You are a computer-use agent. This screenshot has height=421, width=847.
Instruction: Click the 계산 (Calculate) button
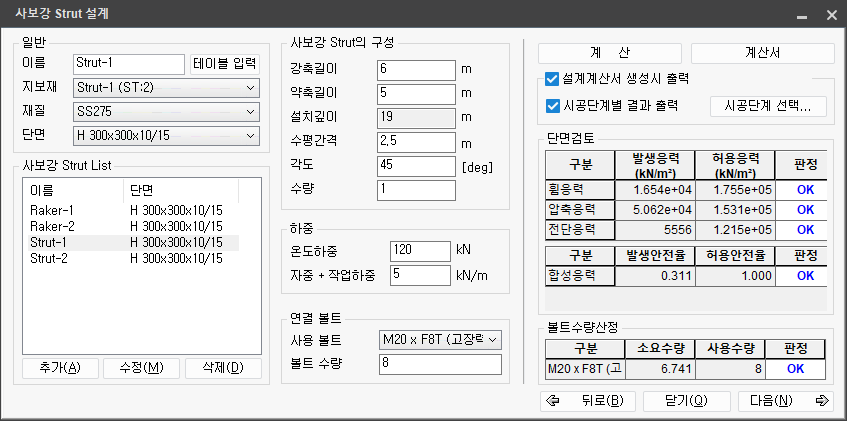(610, 53)
